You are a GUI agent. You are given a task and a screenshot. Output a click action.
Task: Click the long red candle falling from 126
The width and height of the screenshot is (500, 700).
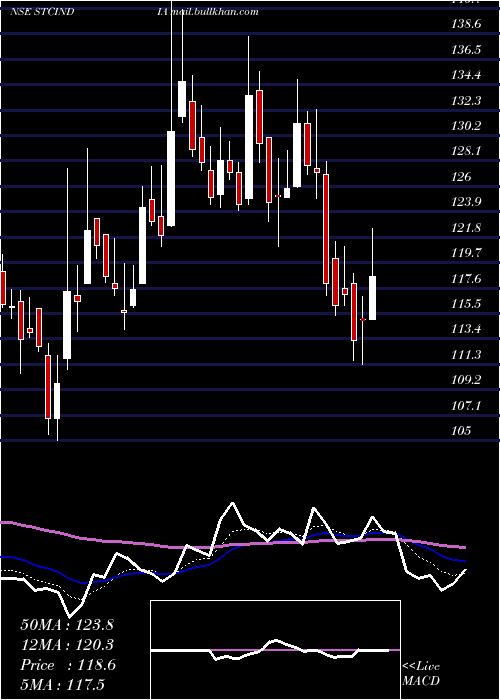pos(326,229)
